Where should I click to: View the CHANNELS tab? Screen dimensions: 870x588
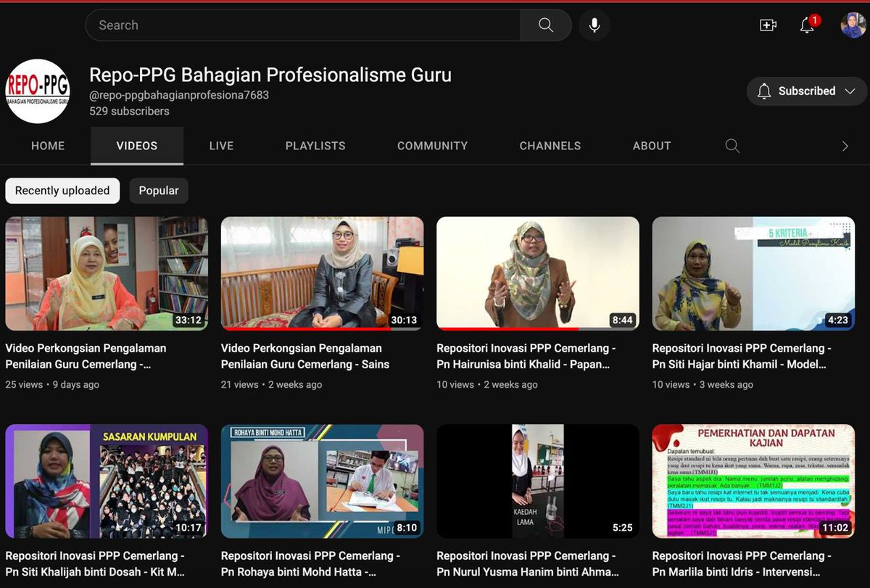[x=550, y=146]
